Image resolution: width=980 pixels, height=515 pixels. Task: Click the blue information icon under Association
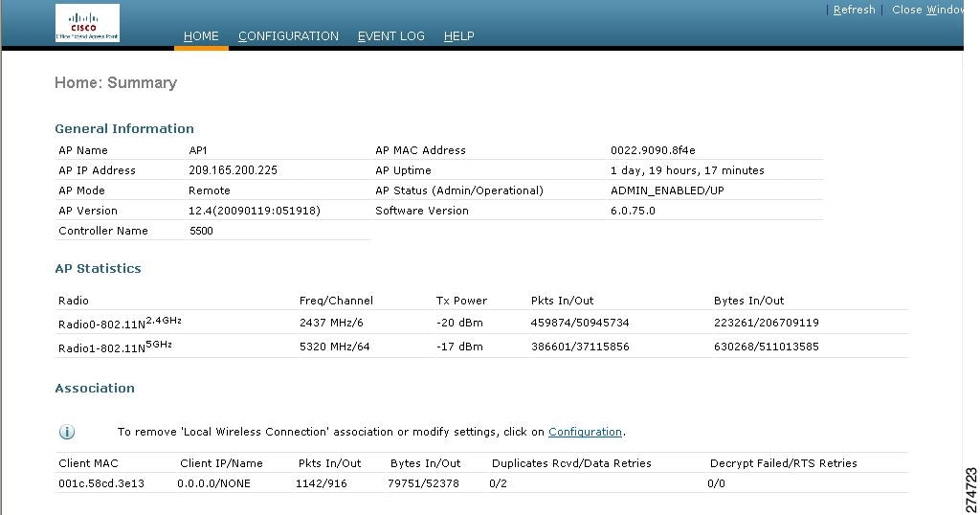click(67, 432)
